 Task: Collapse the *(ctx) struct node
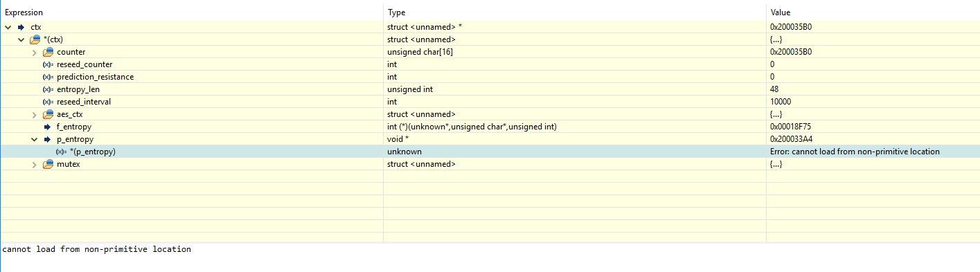pyautogui.click(x=21, y=39)
